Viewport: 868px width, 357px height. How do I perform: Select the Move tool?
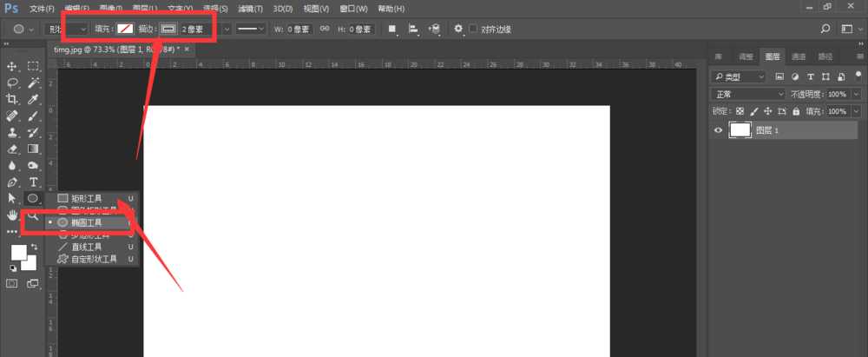(12, 66)
